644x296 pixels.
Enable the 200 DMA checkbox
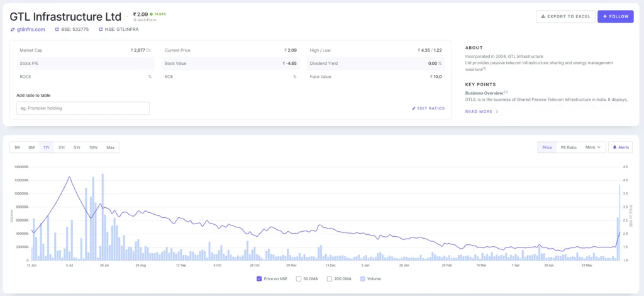(x=330, y=278)
